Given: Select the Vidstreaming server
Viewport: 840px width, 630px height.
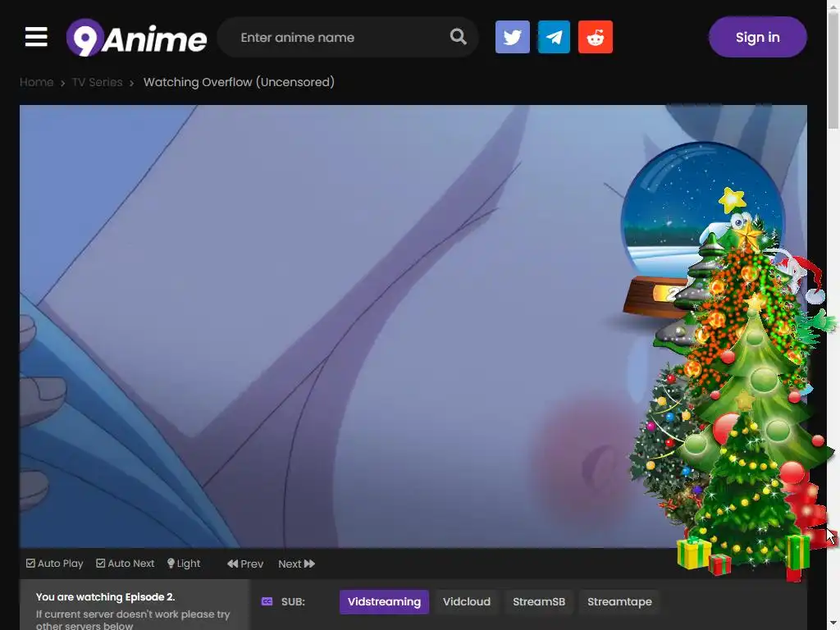Looking at the screenshot, I should [384, 601].
